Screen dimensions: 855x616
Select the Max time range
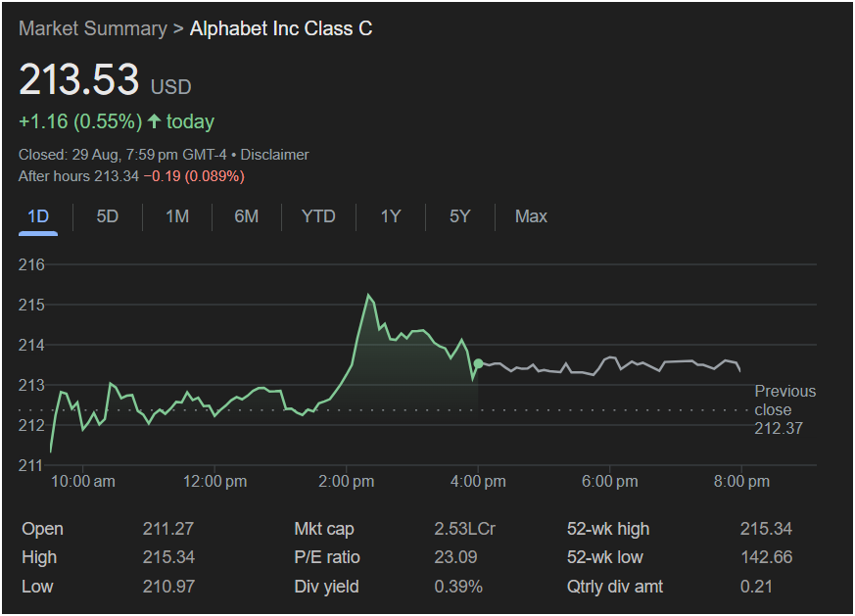[531, 216]
